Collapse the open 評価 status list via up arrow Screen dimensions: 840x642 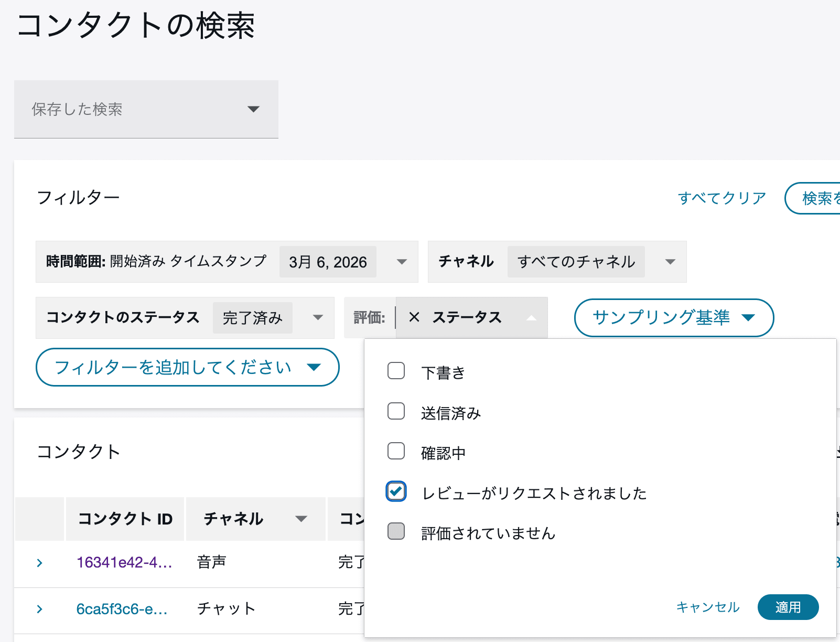(531, 318)
